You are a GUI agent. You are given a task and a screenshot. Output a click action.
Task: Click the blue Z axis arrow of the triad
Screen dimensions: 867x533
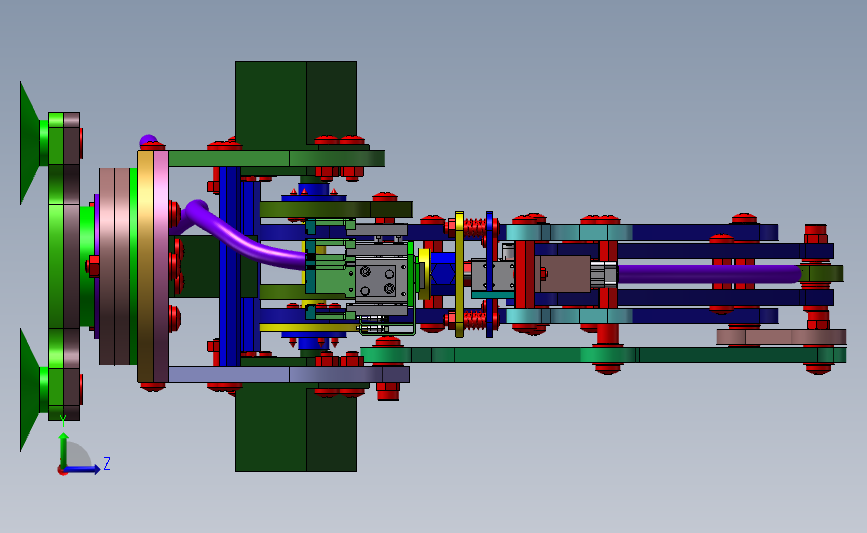pyautogui.click(x=83, y=469)
